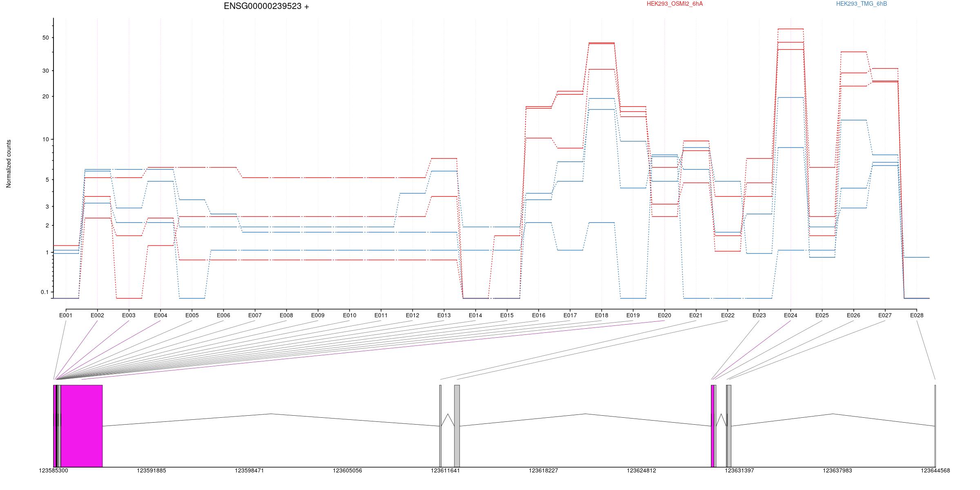Click exon label E010
Image resolution: width=980 pixels, height=490 pixels.
350,315
